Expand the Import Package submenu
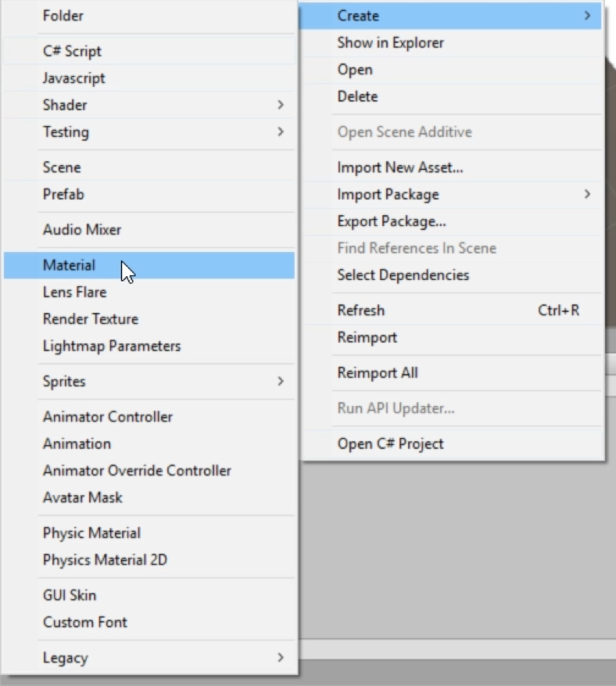The image size is (616, 686). point(452,194)
